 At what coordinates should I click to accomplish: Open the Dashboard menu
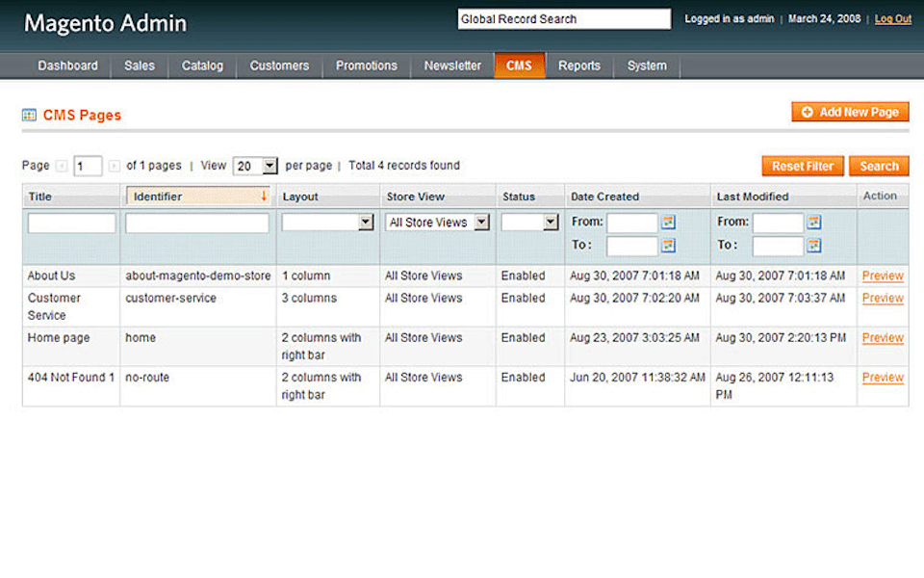click(67, 66)
